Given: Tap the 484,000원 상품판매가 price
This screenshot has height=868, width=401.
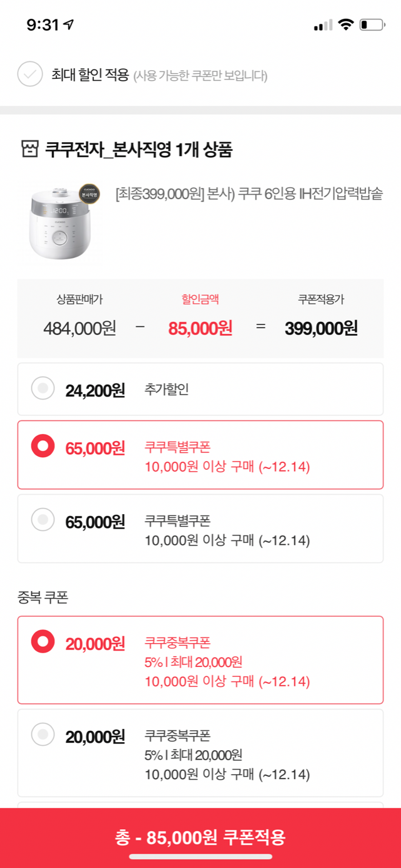Looking at the screenshot, I should pyautogui.click(x=80, y=328).
